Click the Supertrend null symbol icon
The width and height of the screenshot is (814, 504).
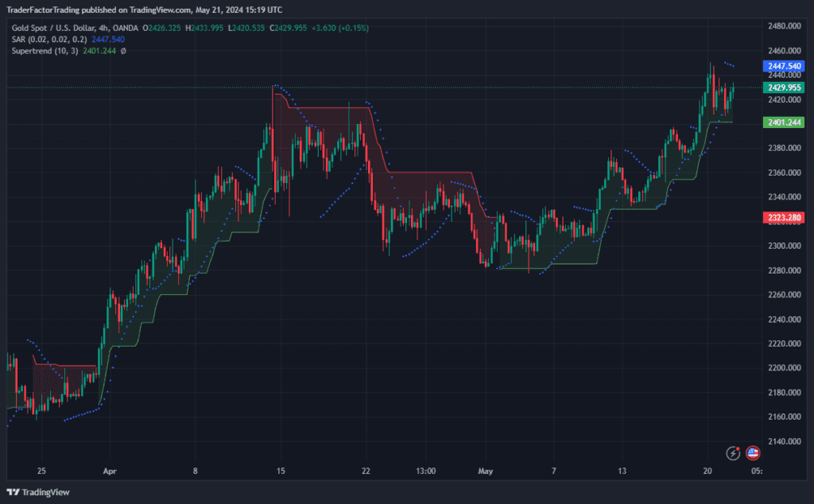(x=123, y=51)
